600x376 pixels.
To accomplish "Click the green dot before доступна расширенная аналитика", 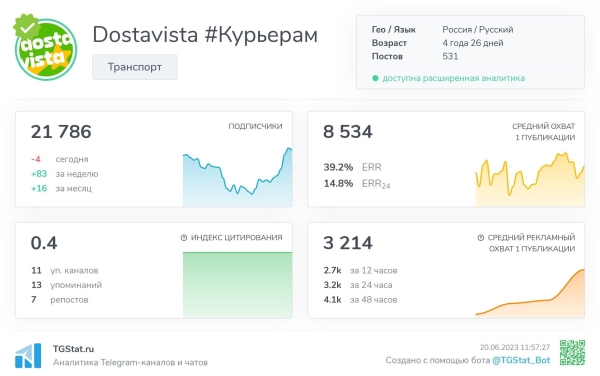I will pyautogui.click(x=375, y=78).
